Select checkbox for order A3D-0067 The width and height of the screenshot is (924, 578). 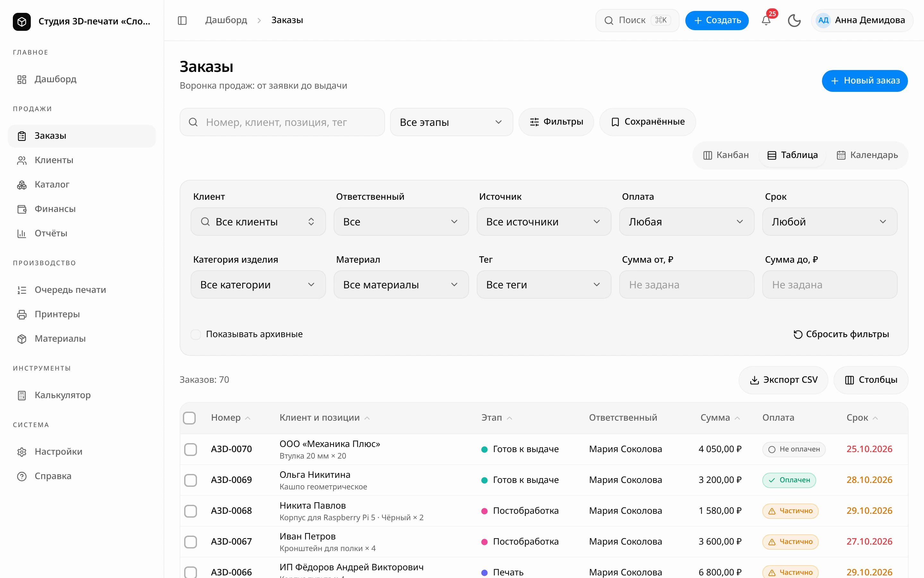(191, 542)
